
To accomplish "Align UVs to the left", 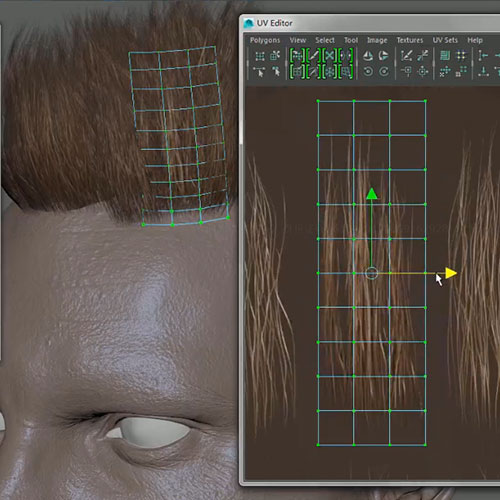I will (x=483, y=56).
